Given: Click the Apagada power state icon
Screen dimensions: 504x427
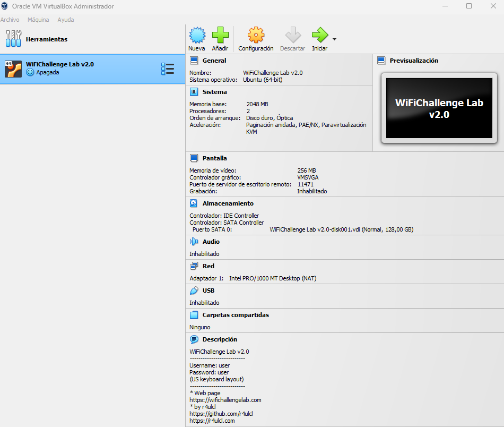Looking at the screenshot, I should click(30, 72).
